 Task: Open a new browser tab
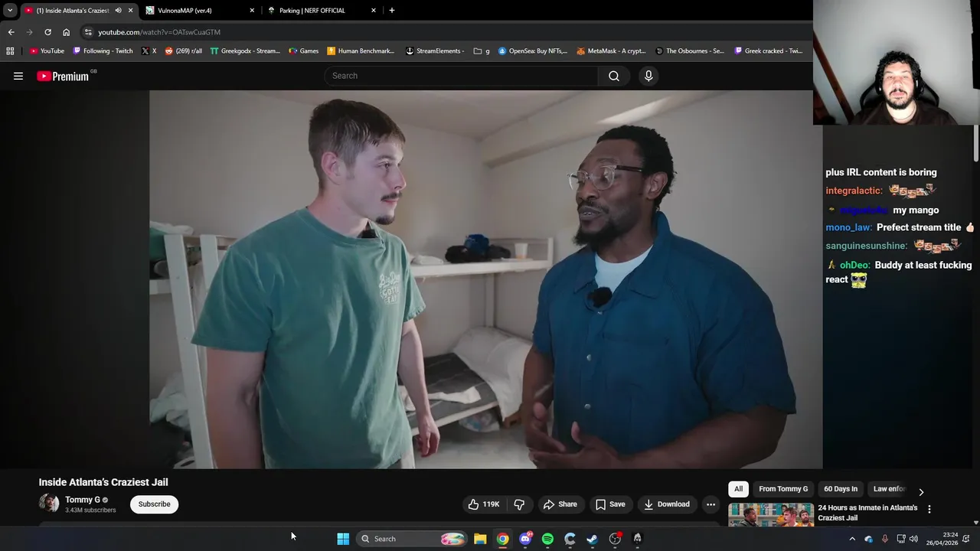pos(392,11)
